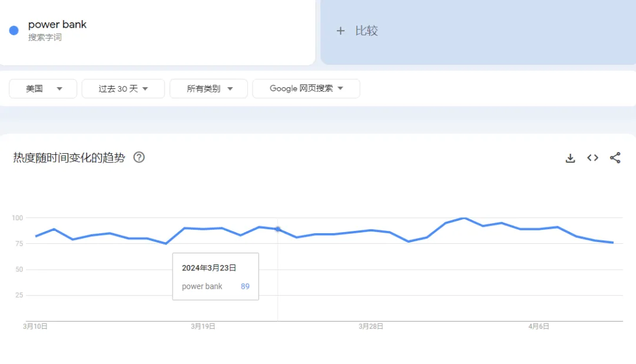Click the 3月10日 x-axis date label
The height and width of the screenshot is (364, 636).
click(x=35, y=326)
